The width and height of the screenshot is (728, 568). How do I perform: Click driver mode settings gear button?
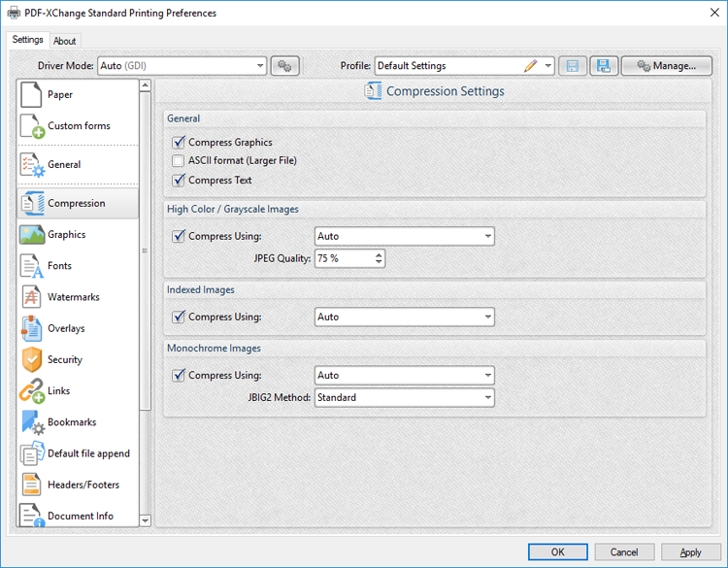click(284, 66)
